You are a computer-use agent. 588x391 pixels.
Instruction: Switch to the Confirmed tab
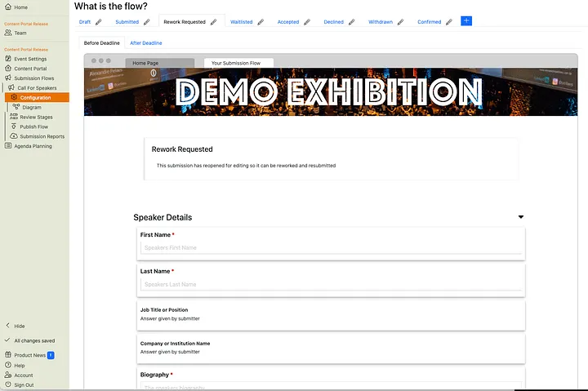point(430,22)
